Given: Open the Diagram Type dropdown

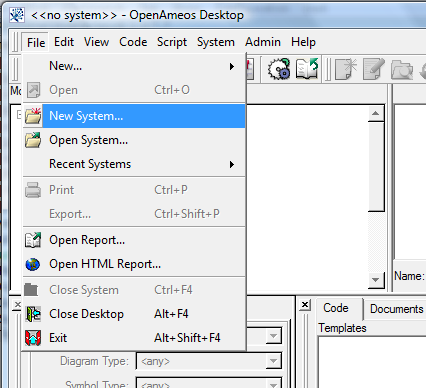Looking at the screenshot, I should [273, 361].
